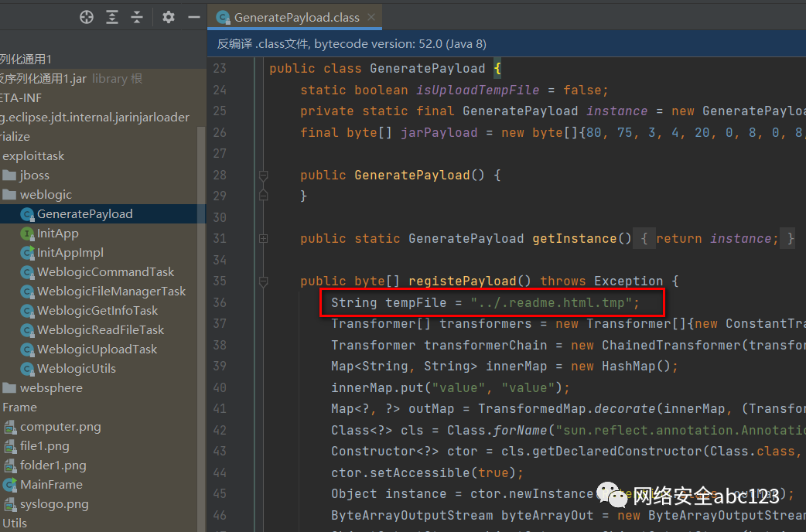The width and height of the screenshot is (806, 532).
Task: Click the Collapse All toolbar icon
Action: point(137,18)
